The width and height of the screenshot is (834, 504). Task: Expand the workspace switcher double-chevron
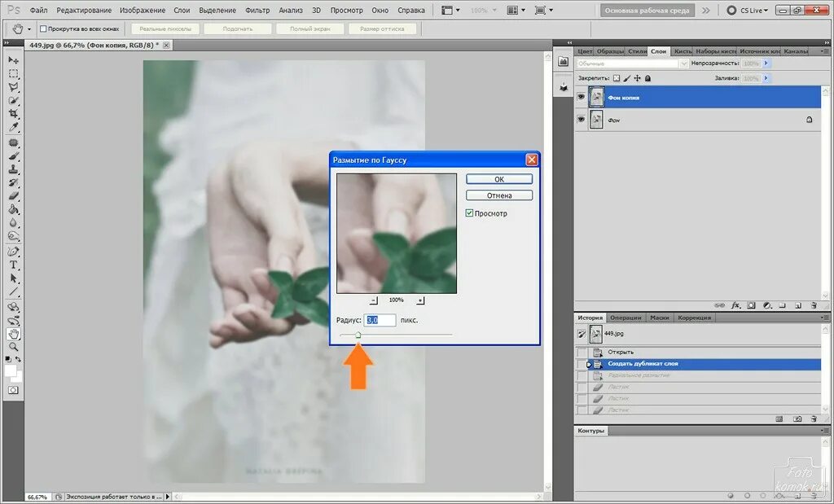pos(706,10)
